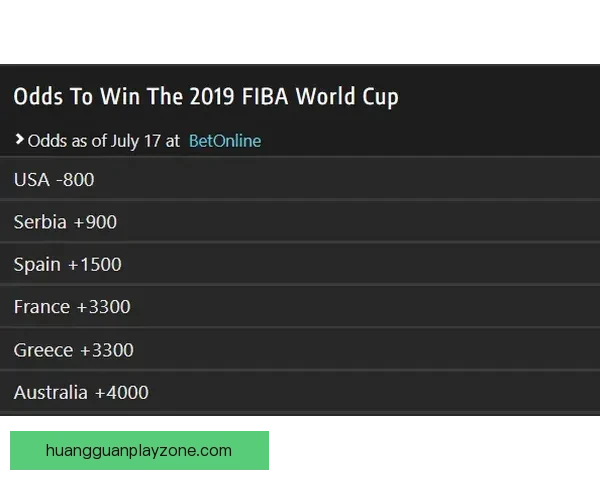Select the France country name
Viewport: 600px width, 480px height.
pos(42,307)
